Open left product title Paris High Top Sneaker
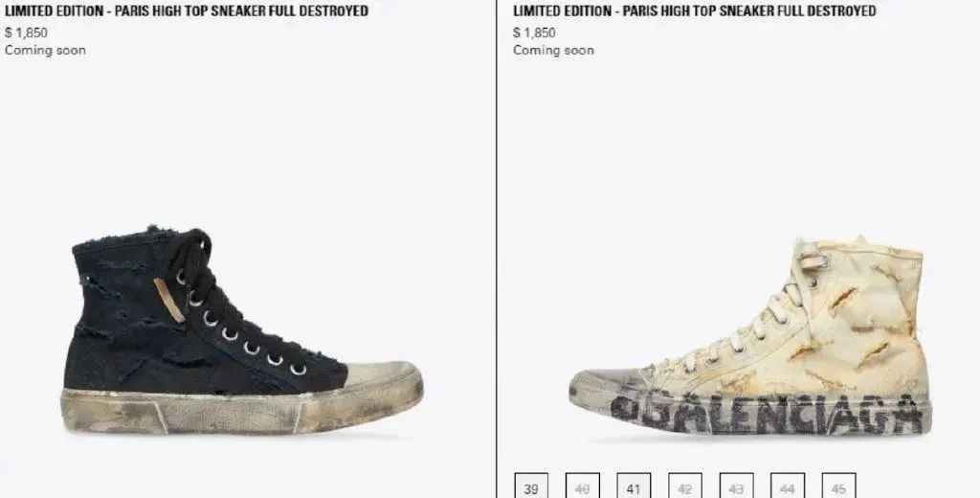This screenshot has width=980, height=498. 187,11
